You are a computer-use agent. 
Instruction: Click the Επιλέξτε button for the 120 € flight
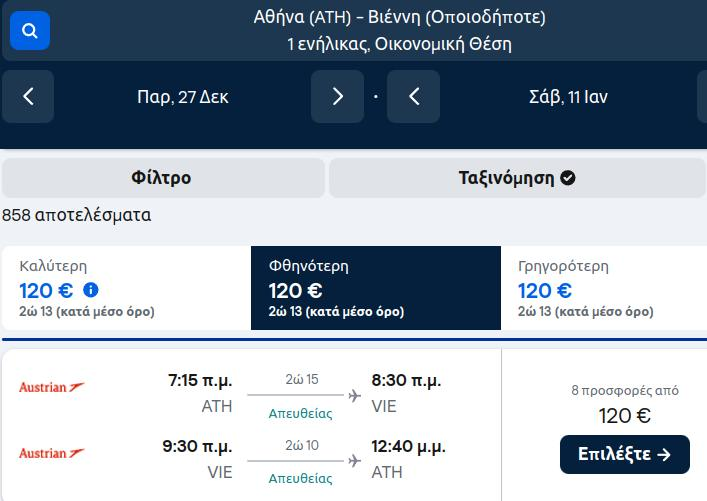coord(625,454)
